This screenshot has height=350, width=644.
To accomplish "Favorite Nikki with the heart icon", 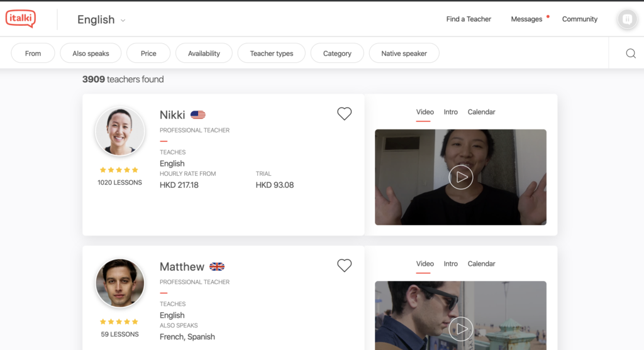I will pyautogui.click(x=344, y=114).
